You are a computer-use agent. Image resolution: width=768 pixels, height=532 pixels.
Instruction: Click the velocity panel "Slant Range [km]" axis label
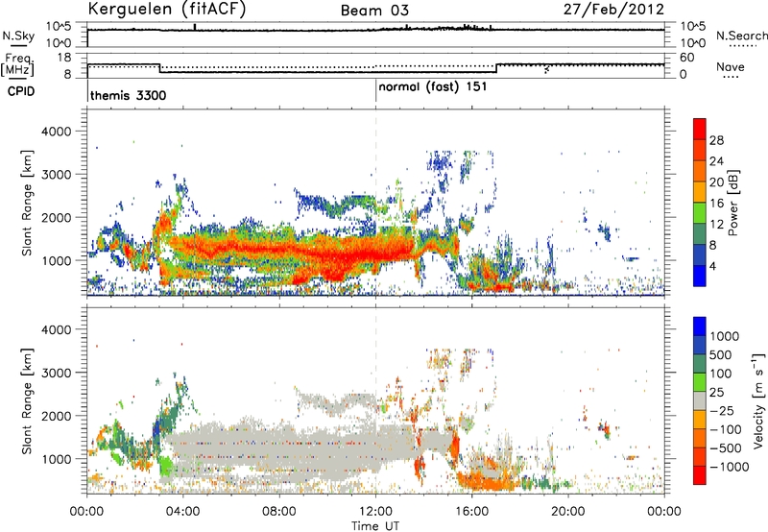(x=27, y=400)
